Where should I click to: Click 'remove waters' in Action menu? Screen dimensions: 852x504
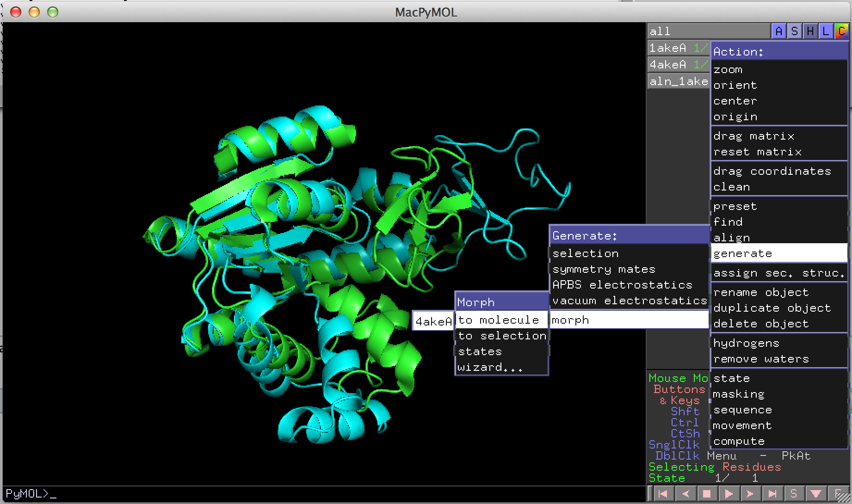click(x=761, y=359)
